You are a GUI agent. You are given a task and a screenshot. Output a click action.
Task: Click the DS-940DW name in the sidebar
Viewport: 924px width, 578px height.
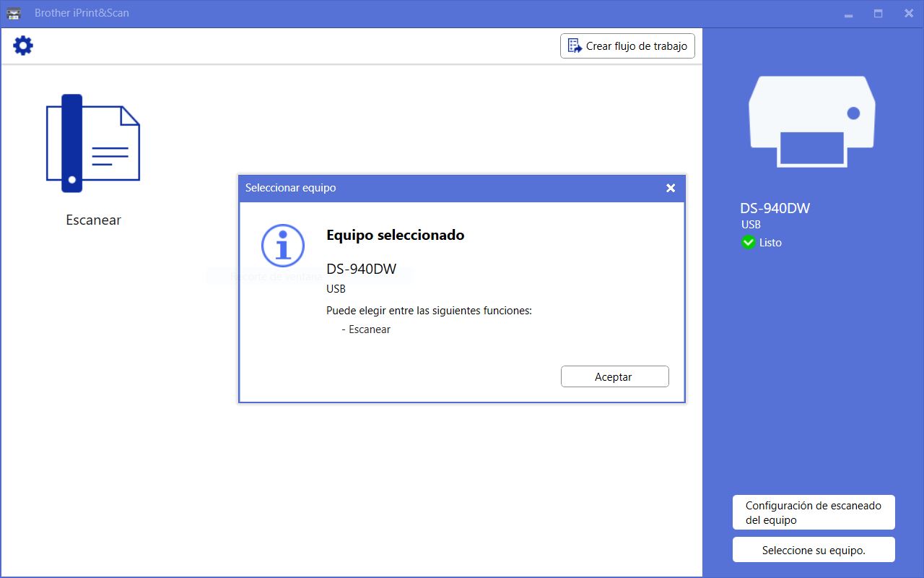[x=775, y=208]
